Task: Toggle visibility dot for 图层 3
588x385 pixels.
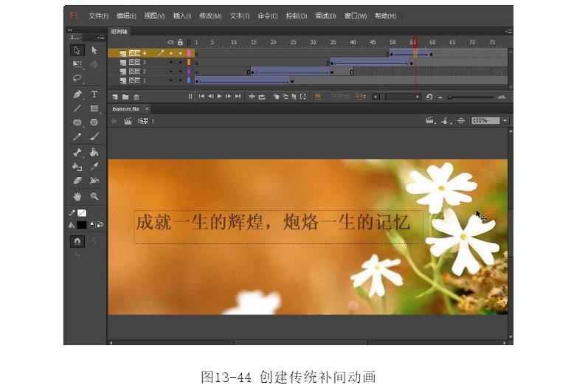Action: click(171, 63)
